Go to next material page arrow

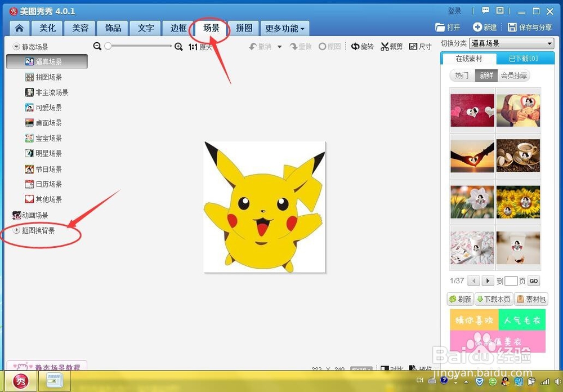(487, 280)
